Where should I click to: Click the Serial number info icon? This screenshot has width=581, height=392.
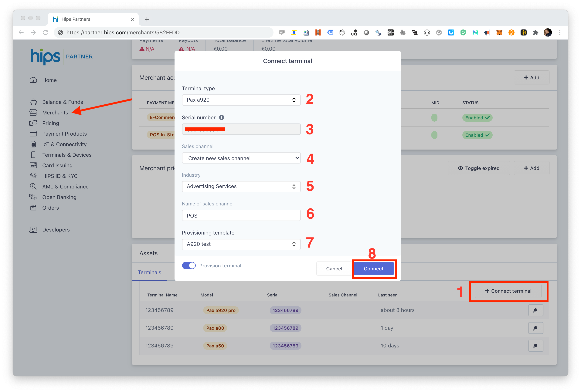pyautogui.click(x=222, y=117)
